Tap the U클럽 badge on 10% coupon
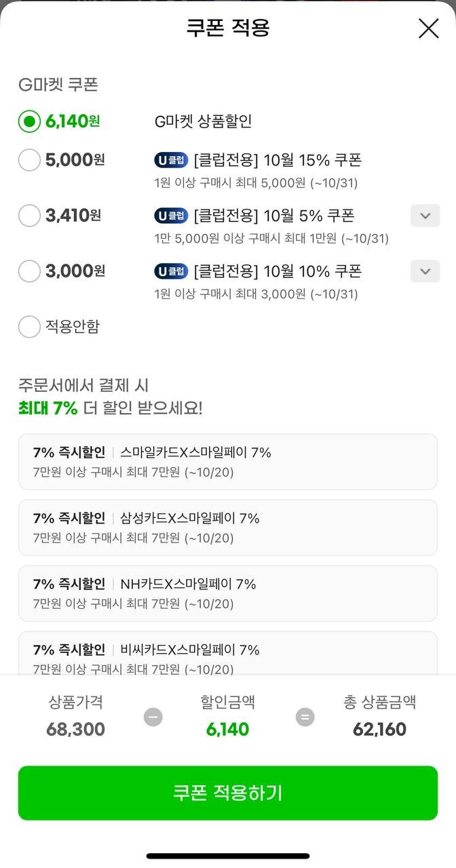 pyautogui.click(x=170, y=271)
